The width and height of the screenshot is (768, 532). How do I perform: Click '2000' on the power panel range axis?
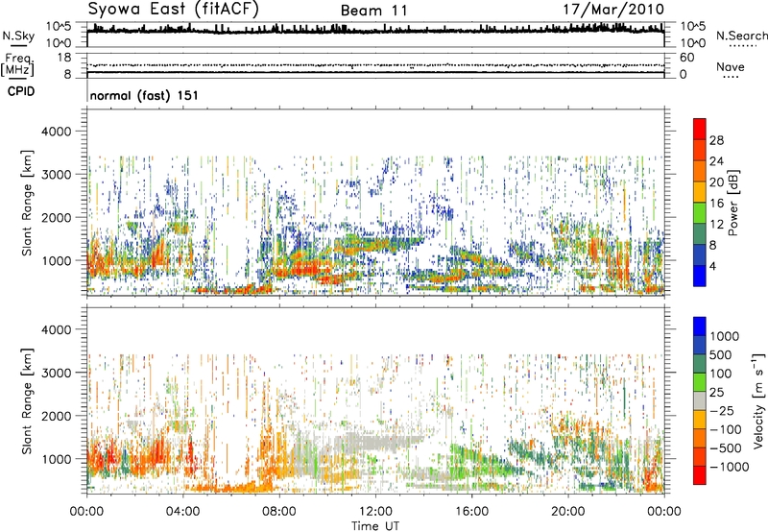(x=56, y=218)
